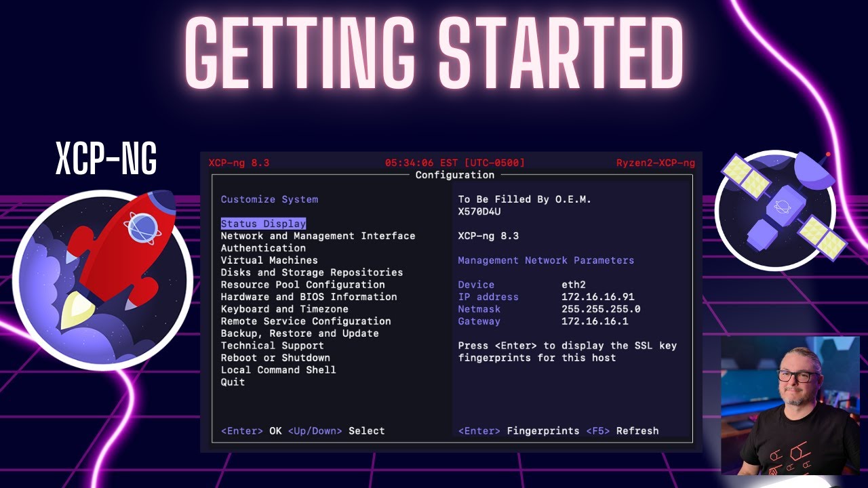Image resolution: width=868 pixels, height=488 pixels.
Task: Click 'XCP-ng 8.3' in the right info pane
Action: click(x=488, y=236)
